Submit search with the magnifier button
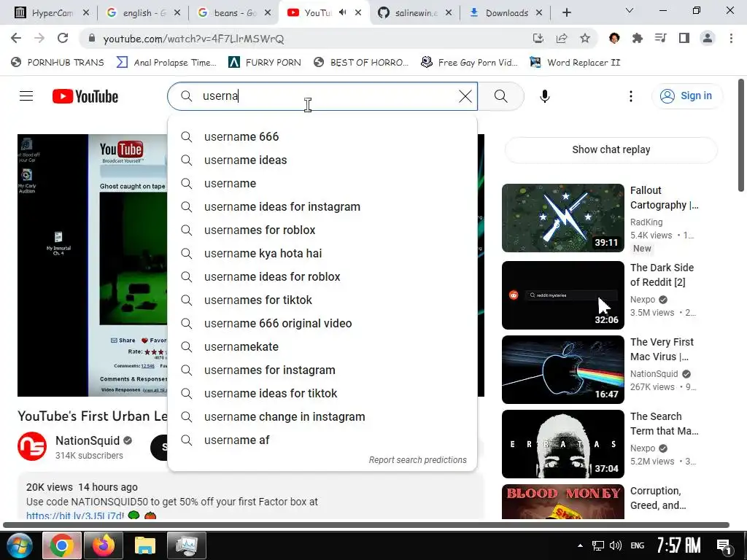Viewport: 747px width, 560px height. pyautogui.click(x=500, y=96)
